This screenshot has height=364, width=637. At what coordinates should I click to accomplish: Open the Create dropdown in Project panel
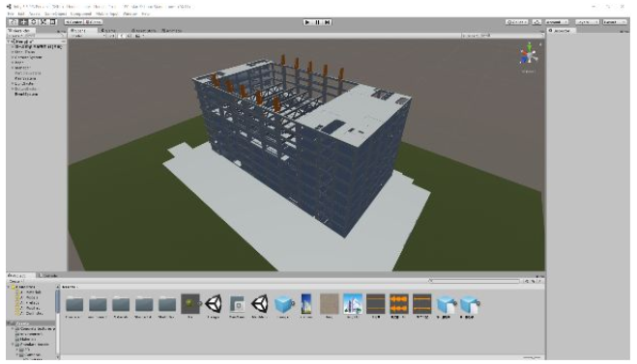(15, 281)
